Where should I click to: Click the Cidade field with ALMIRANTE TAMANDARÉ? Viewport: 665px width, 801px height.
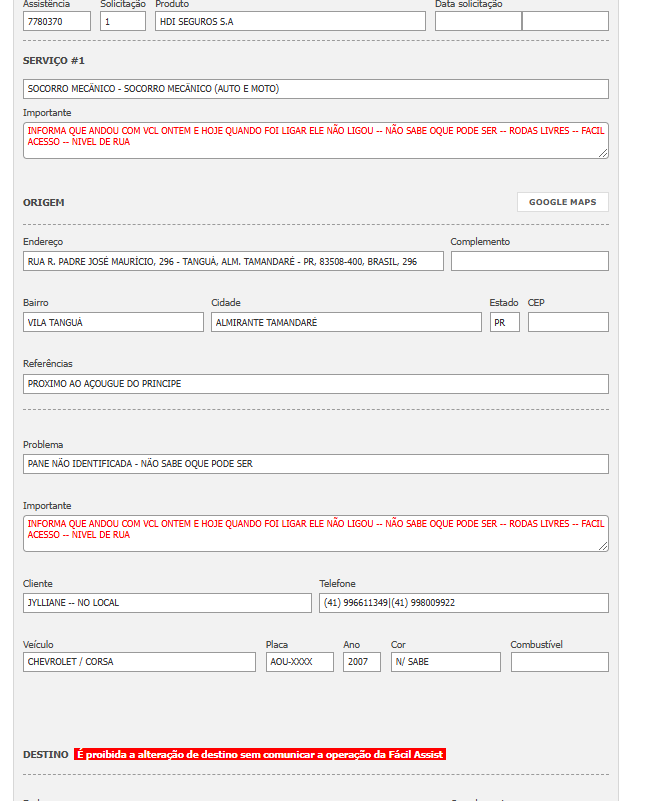pos(346,322)
